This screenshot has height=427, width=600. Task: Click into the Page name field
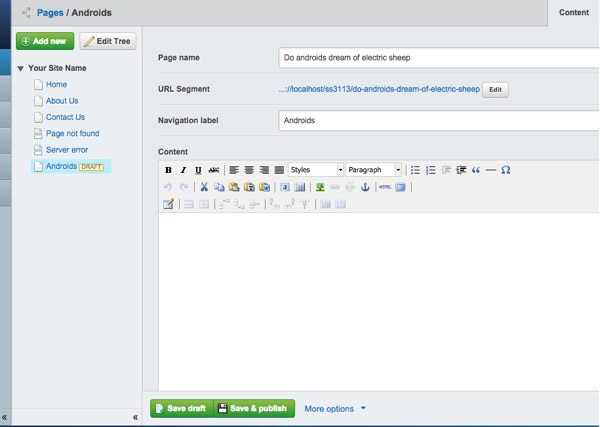[x=438, y=58]
